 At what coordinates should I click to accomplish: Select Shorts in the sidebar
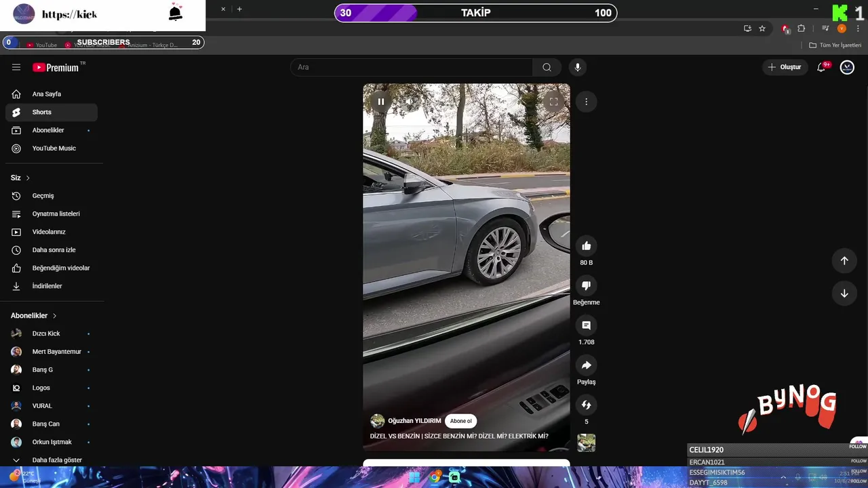52,113
